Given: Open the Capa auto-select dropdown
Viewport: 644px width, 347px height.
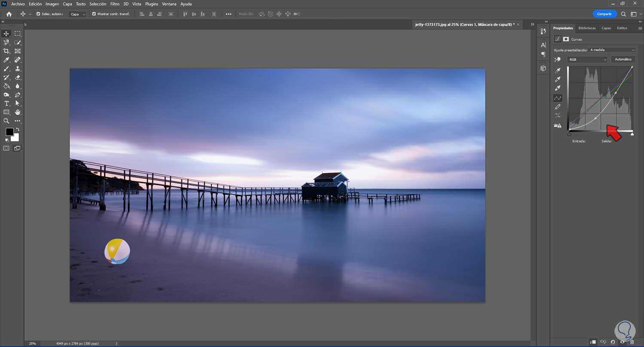Looking at the screenshot, I should (x=78, y=14).
